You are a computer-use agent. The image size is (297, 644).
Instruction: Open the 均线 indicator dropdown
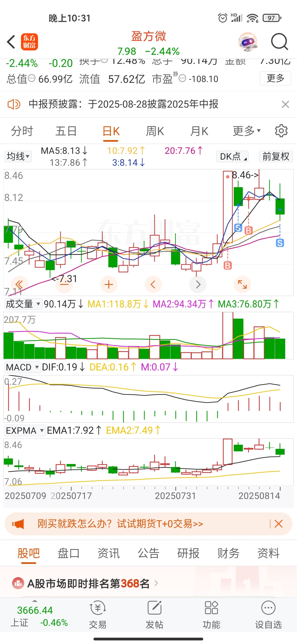[x=18, y=156]
